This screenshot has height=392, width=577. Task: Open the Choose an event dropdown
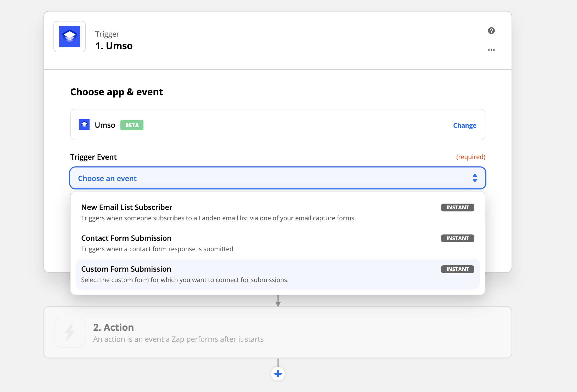(x=278, y=178)
